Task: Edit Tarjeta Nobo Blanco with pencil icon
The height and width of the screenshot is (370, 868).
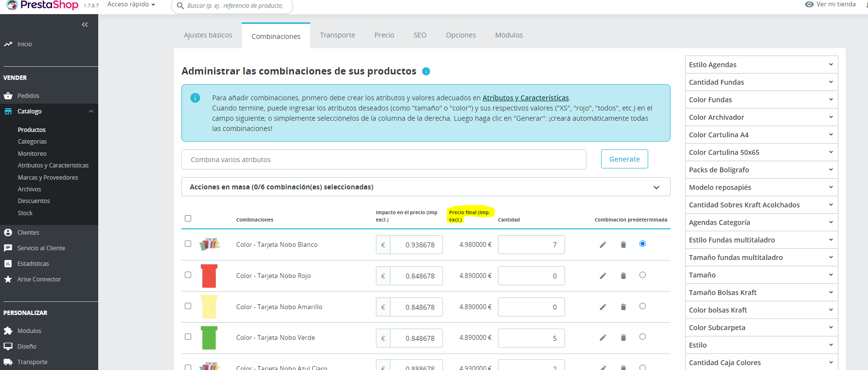Action: pyautogui.click(x=603, y=244)
